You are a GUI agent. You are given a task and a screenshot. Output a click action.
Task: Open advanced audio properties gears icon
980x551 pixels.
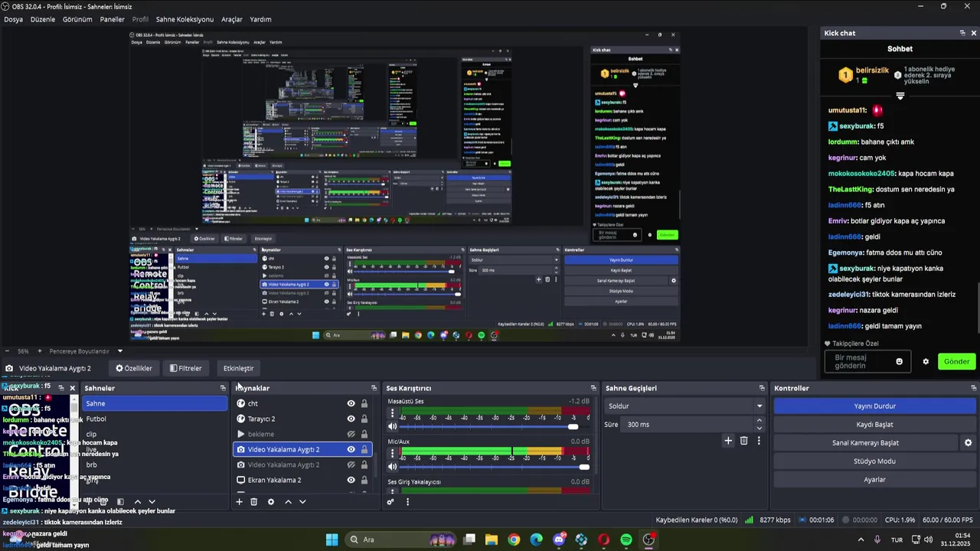(x=390, y=502)
